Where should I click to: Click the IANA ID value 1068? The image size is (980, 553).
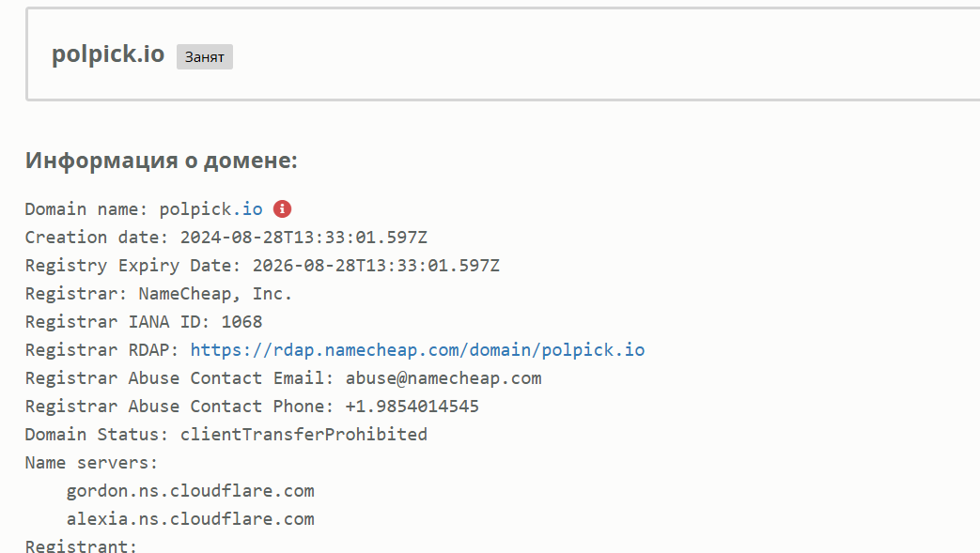point(241,322)
